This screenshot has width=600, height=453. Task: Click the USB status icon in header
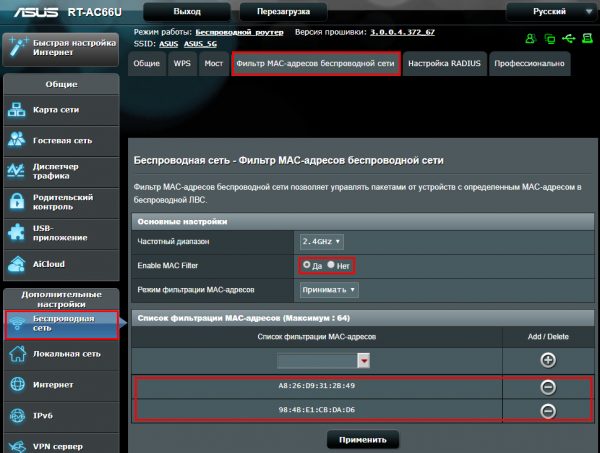[569, 39]
